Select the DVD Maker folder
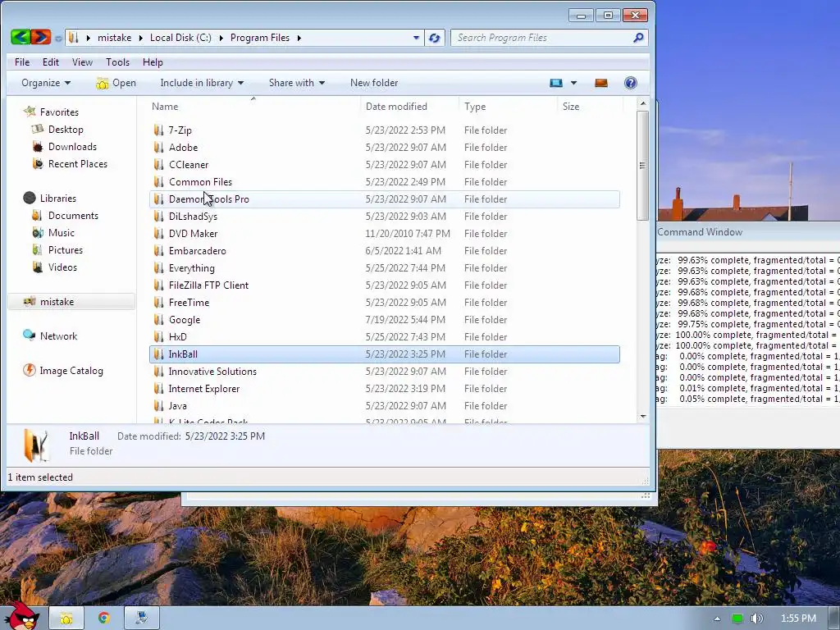The width and height of the screenshot is (840, 630). coord(384,234)
